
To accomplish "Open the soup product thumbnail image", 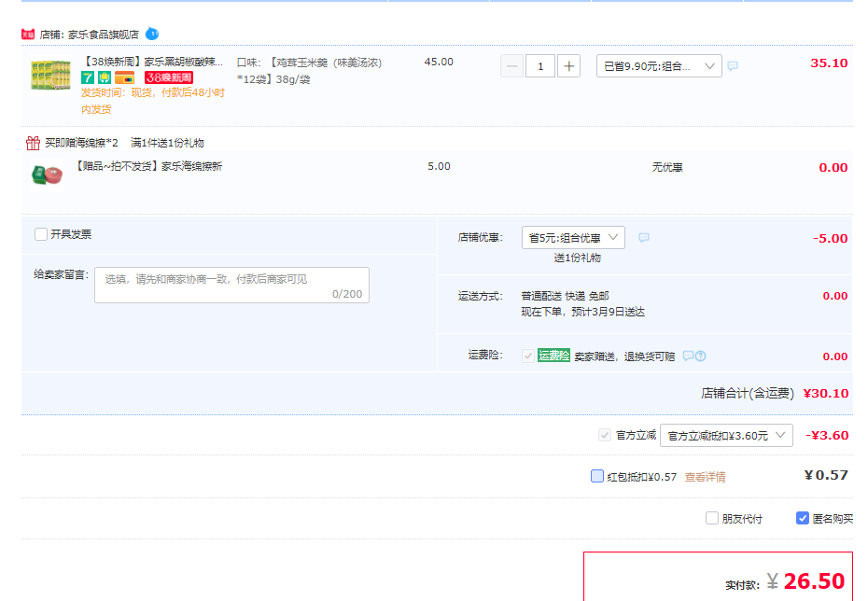I will click(x=51, y=76).
